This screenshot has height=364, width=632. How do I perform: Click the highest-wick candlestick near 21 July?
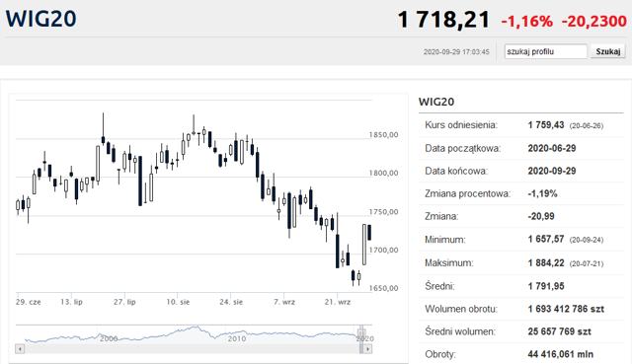[x=103, y=129]
